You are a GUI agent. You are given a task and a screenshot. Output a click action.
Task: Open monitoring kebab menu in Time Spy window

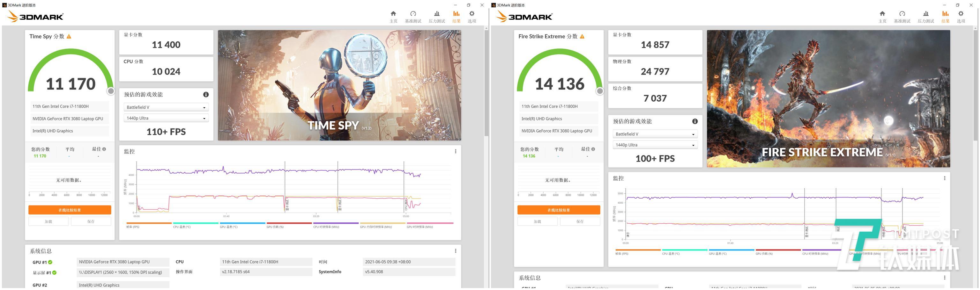point(455,152)
